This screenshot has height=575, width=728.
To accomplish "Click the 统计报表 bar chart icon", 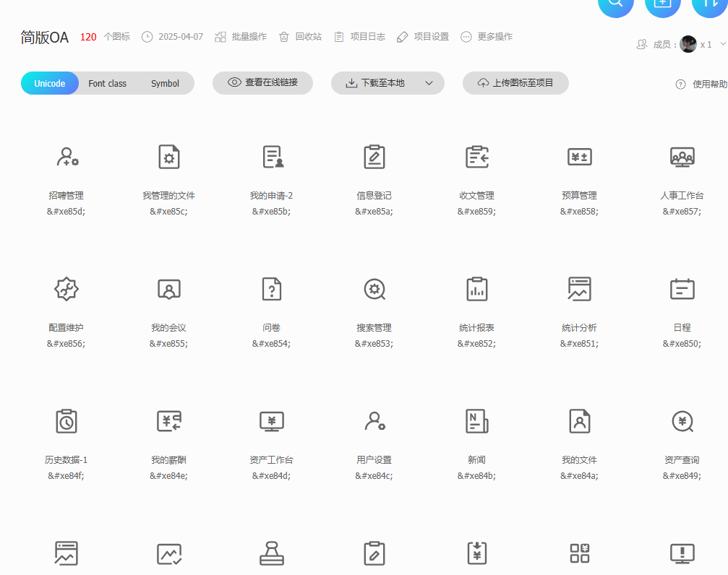I will [476, 289].
